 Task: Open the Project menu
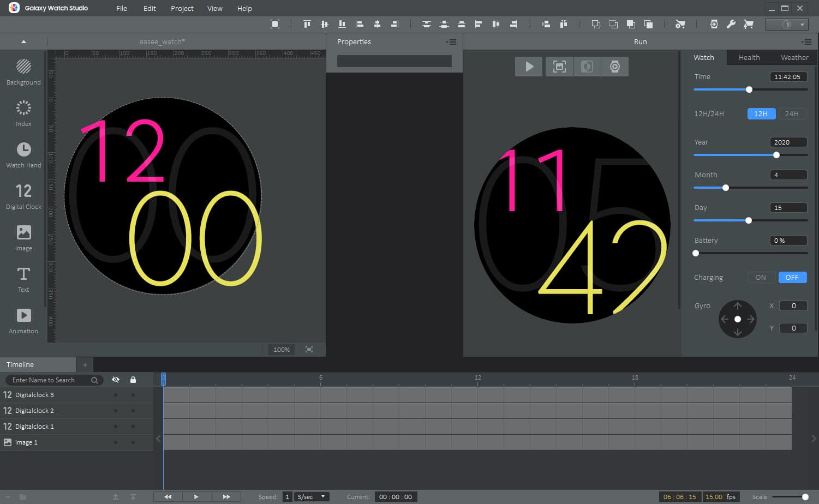pyautogui.click(x=182, y=8)
